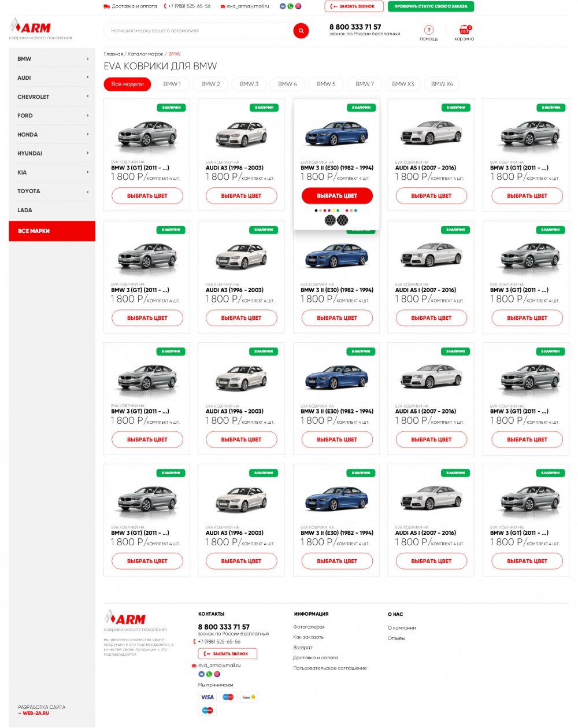Click the top "ЗАКАЗАТЬ ЗВОНОК" button
Viewport: 578px width, 728px height.
(354, 6)
